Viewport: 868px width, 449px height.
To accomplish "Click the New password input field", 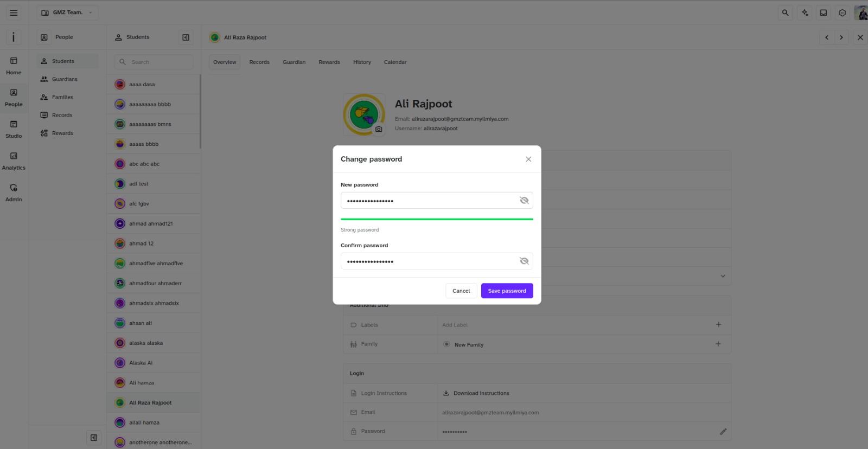I will point(437,201).
